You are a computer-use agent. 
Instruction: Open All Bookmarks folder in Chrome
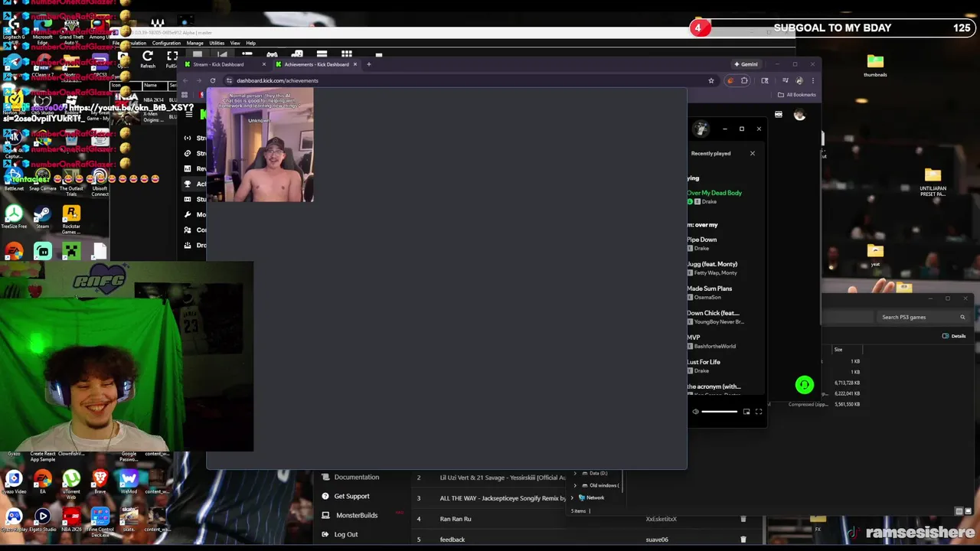pos(796,95)
